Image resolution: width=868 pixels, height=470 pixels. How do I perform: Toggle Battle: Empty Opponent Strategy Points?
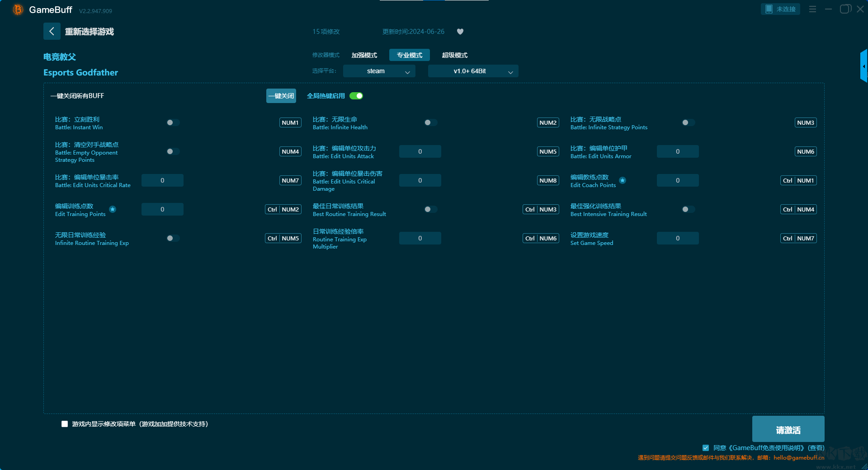pyautogui.click(x=173, y=151)
